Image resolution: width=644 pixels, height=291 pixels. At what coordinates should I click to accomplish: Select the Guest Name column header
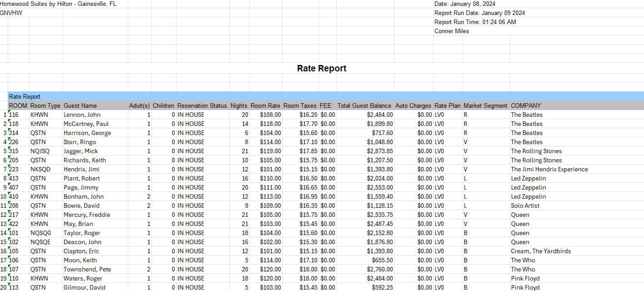pos(80,105)
